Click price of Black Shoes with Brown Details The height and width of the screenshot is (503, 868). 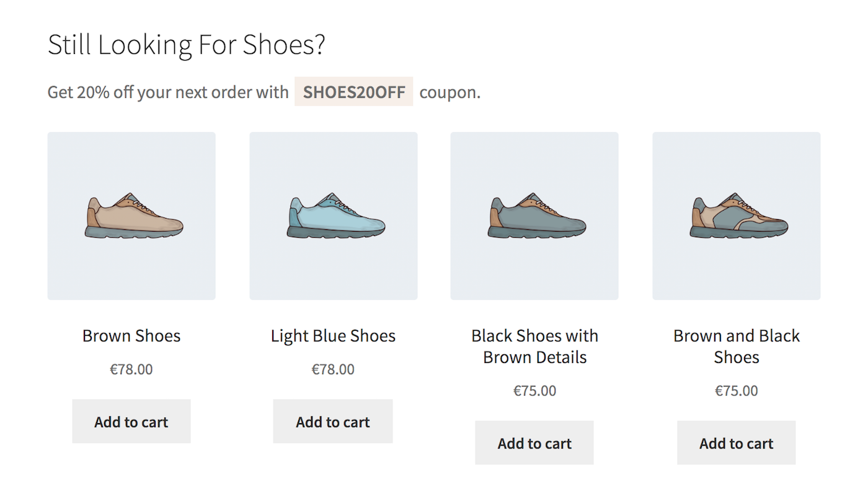534,391
